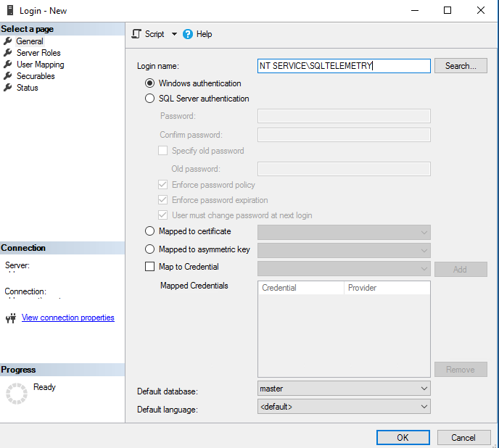
Task: Expand the Default language dropdown
Action: click(x=344, y=407)
